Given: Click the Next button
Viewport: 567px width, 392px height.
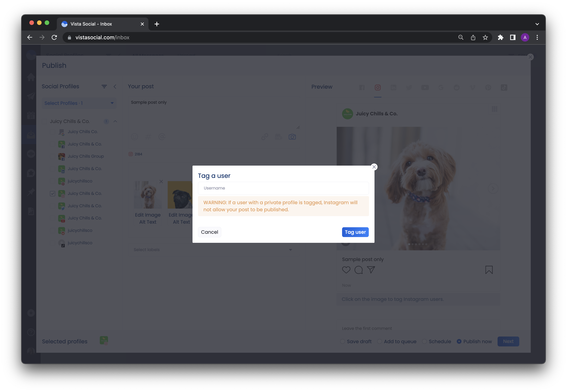Looking at the screenshot, I should coord(508,341).
